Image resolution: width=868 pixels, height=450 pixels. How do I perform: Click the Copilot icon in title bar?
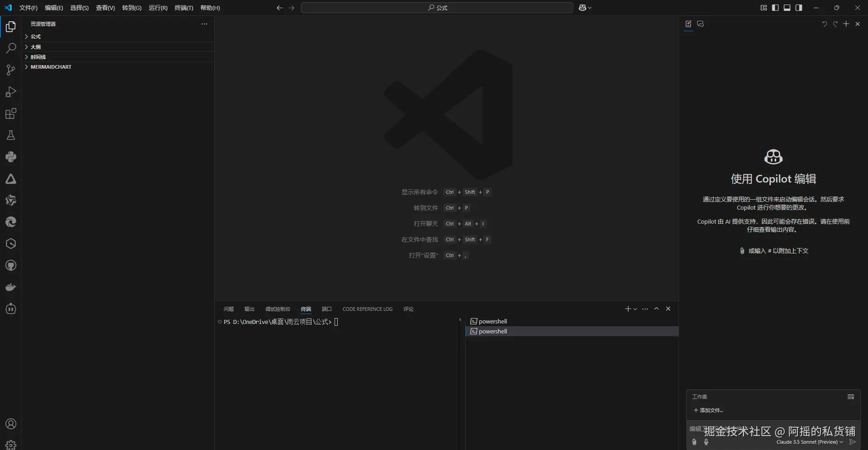click(582, 8)
